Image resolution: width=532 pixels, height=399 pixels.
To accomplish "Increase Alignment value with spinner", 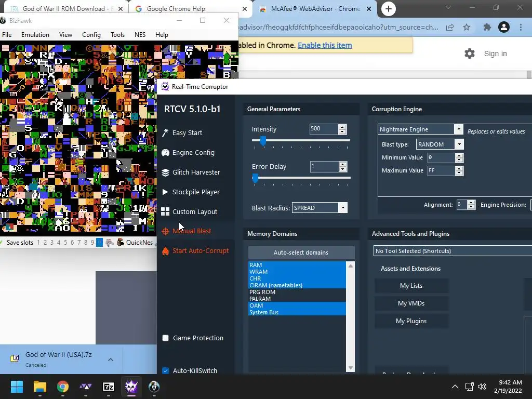I will (471, 203).
